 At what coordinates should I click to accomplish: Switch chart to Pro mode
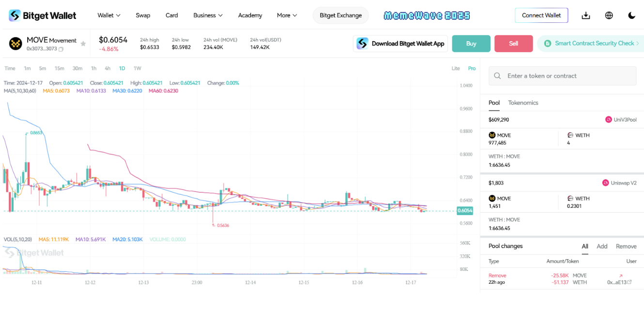472,68
